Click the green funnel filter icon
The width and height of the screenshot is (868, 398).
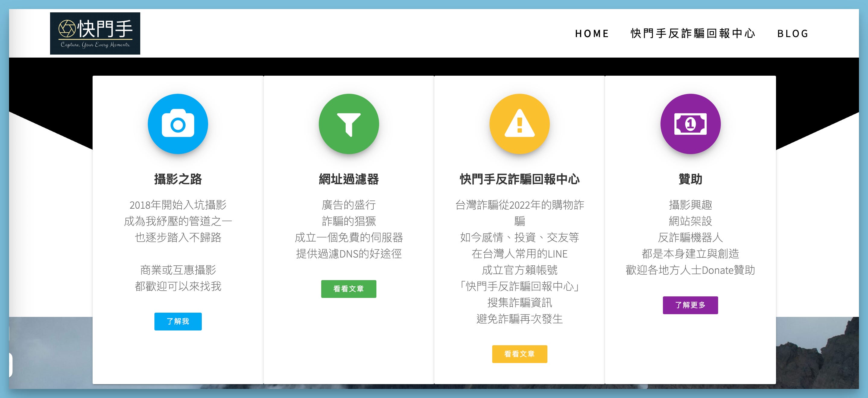tap(349, 124)
